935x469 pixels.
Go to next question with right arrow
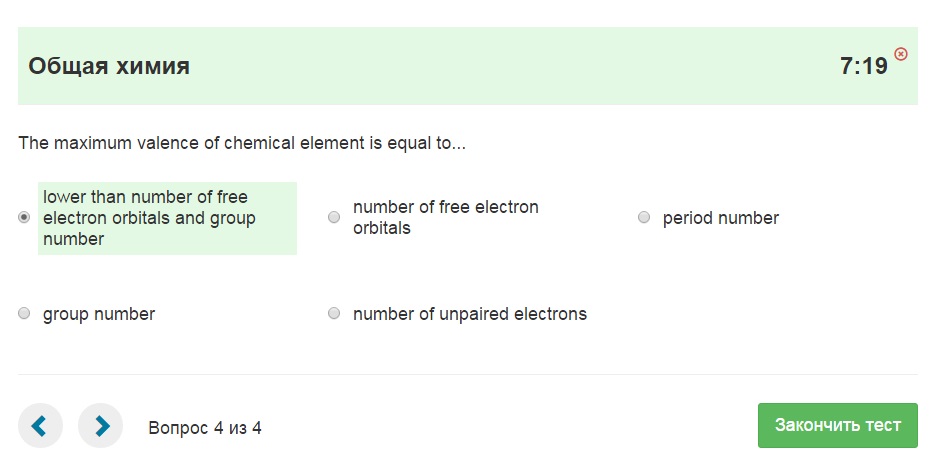tap(101, 426)
